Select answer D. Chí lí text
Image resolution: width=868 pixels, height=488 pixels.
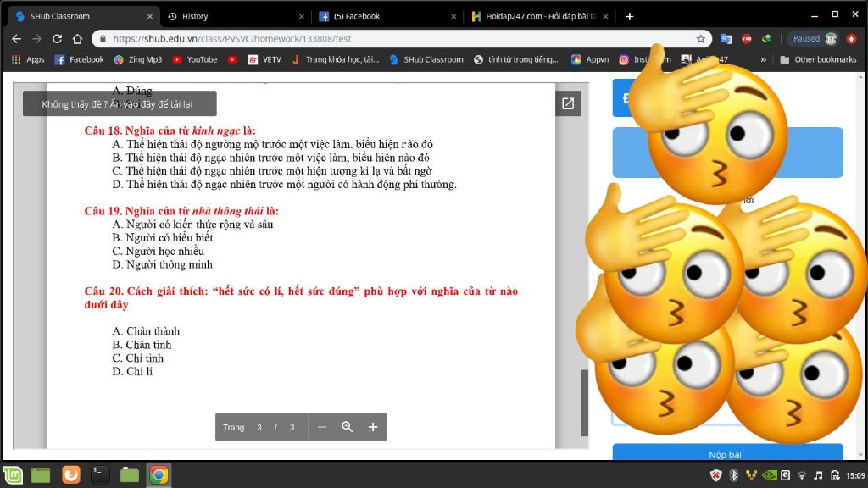tap(132, 372)
